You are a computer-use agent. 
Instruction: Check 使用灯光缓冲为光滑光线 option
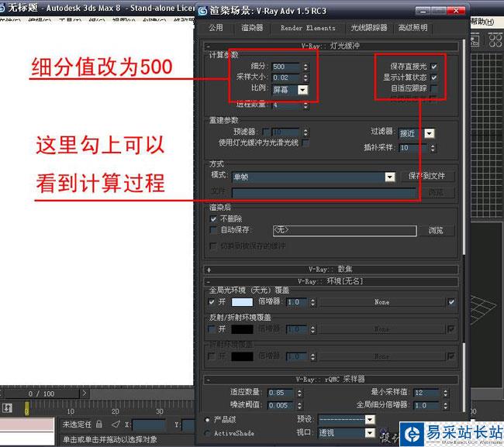(x=306, y=143)
